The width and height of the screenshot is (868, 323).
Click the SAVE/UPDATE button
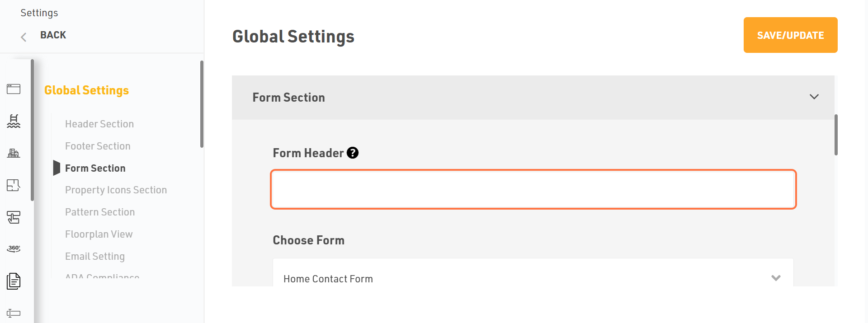790,35
